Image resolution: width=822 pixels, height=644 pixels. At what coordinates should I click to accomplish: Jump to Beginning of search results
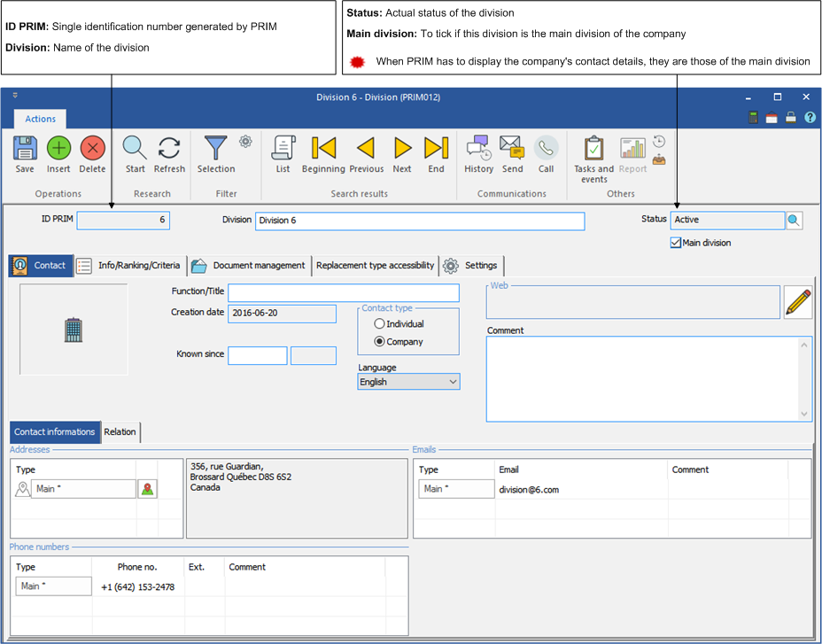tap(323, 149)
